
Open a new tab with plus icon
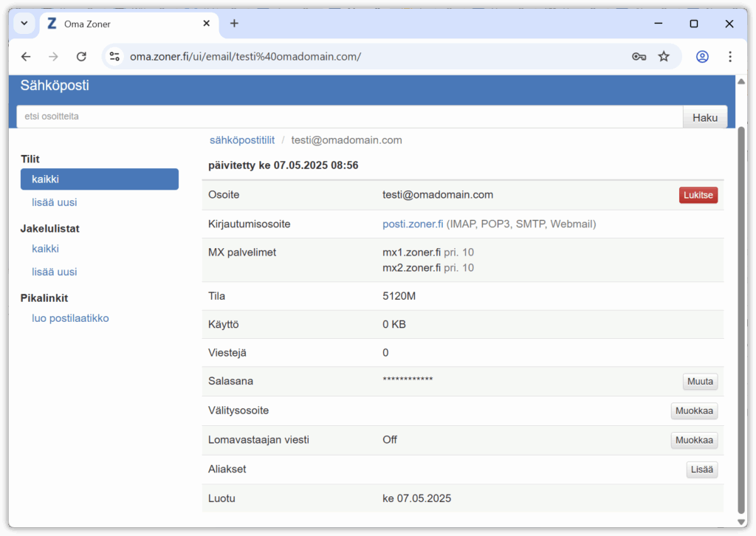234,24
